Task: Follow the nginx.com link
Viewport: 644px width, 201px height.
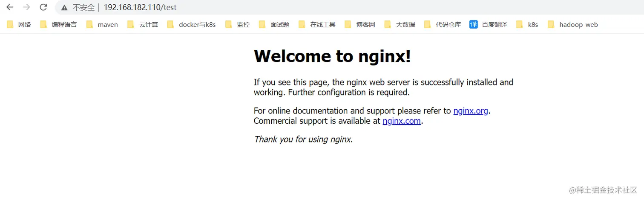Action: 402,121
